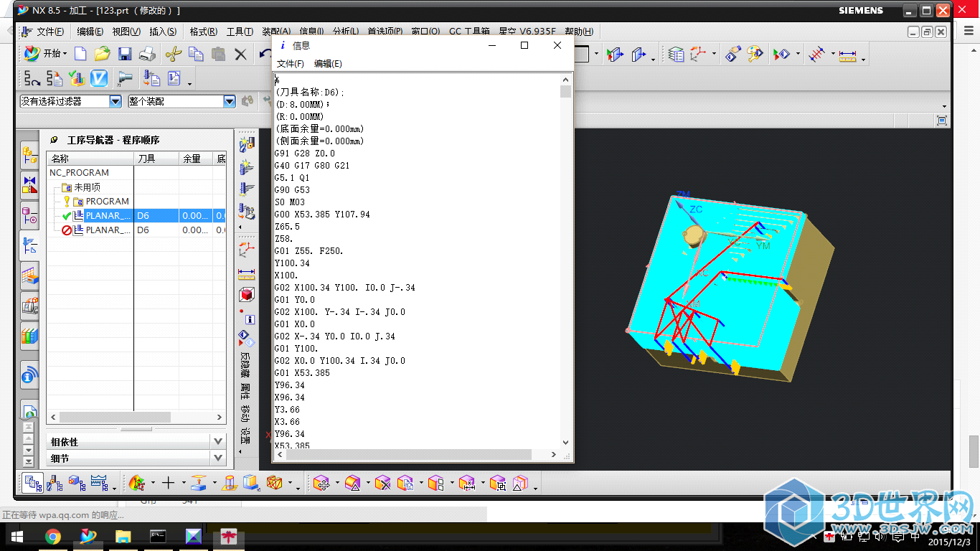
Task: Open the selection filter dropdown
Action: pos(116,102)
